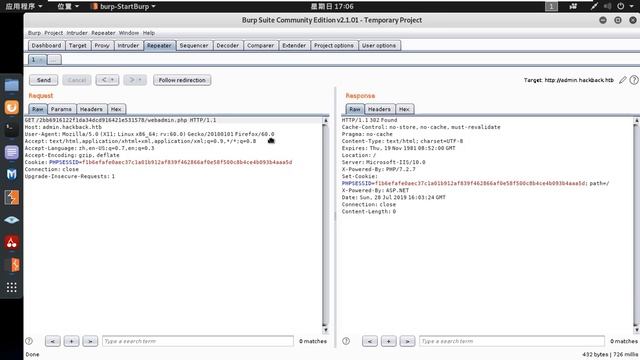Open the purple text editor dock icon

tap(11, 152)
